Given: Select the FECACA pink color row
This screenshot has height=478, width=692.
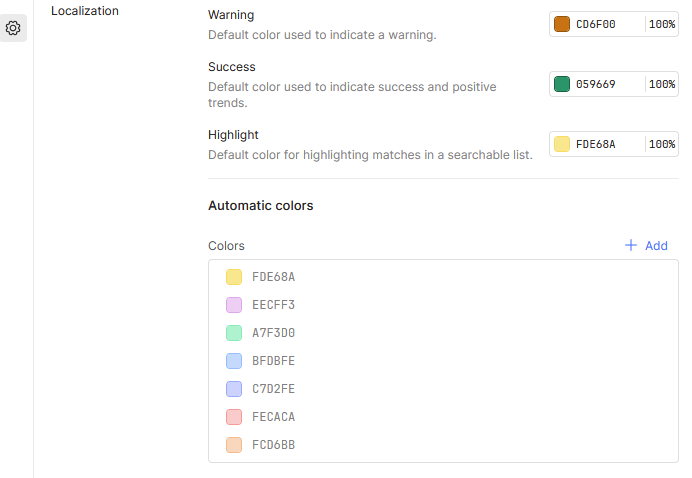Looking at the screenshot, I should pos(443,417).
